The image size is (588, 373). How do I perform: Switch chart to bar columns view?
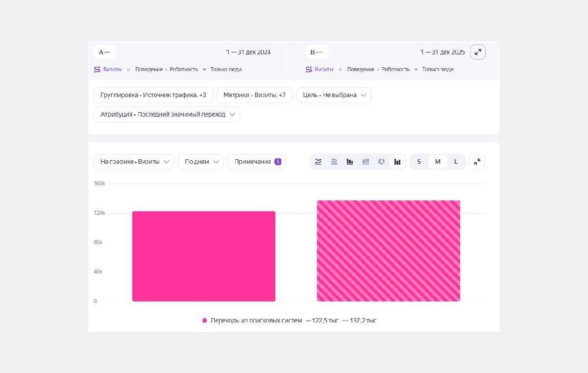(x=350, y=162)
